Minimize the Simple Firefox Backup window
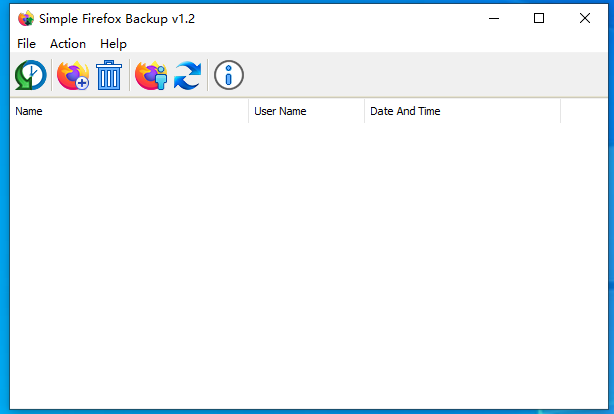 click(494, 18)
